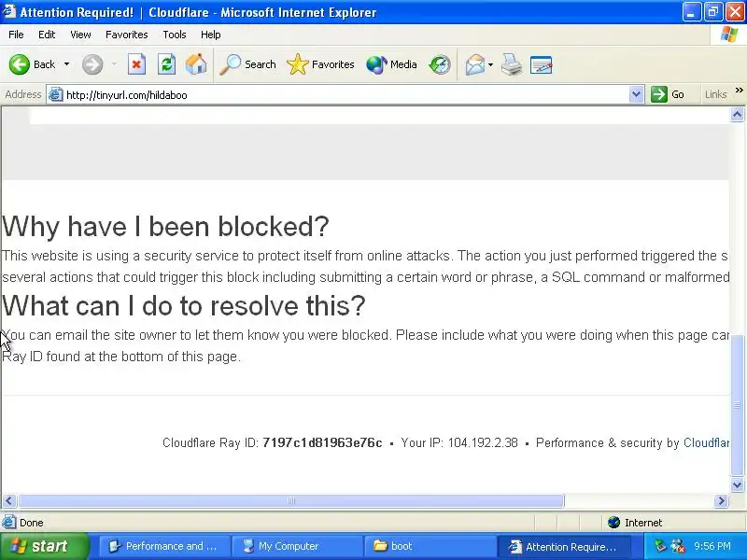
Task: Click the safely remove hardware tray icon
Action: (x=660, y=546)
